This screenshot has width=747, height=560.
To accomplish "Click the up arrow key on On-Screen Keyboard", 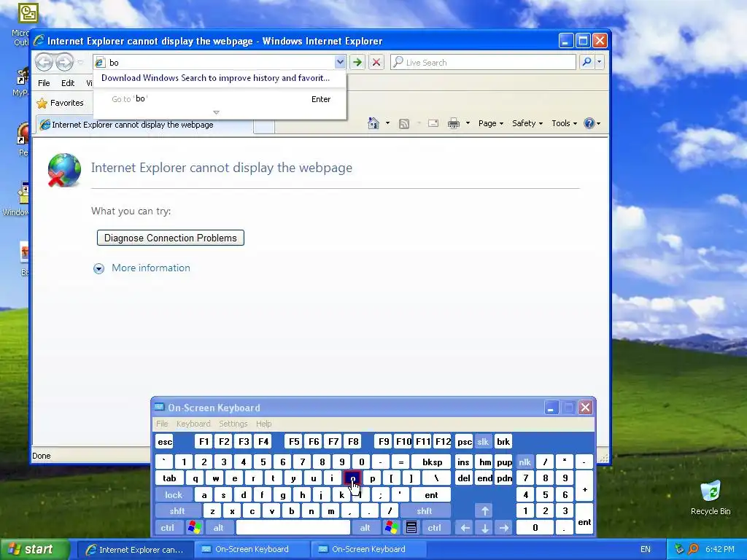I will [484, 511].
